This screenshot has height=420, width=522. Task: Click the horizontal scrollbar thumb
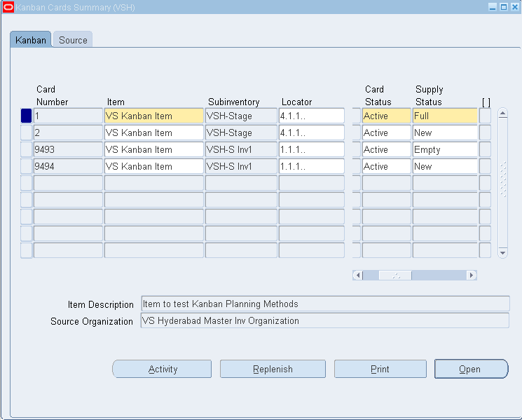click(395, 275)
